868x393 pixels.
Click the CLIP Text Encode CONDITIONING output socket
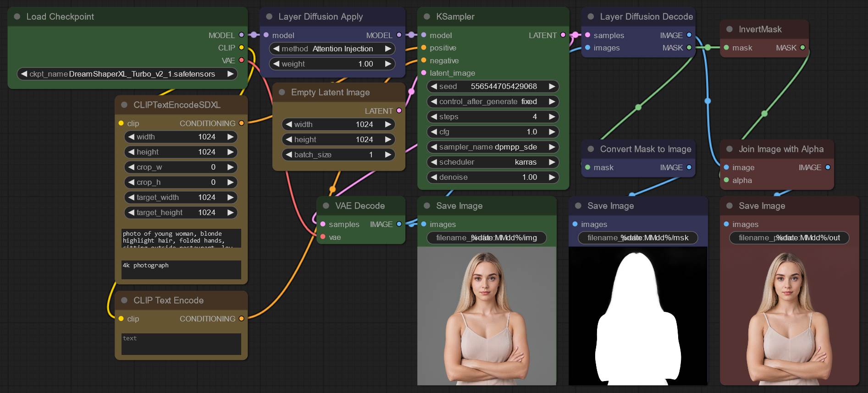(x=241, y=319)
